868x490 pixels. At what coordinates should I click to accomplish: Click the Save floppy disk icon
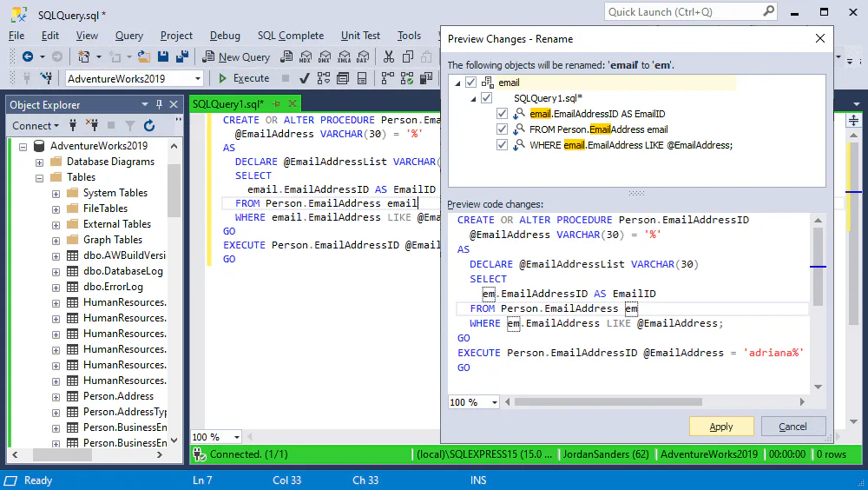[x=163, y=56]
